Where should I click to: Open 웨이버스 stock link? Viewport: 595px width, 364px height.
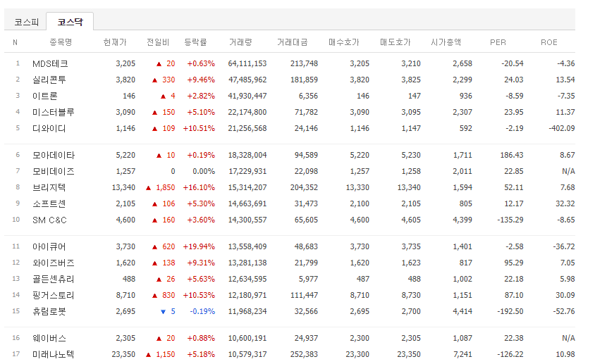click(49, 338)
